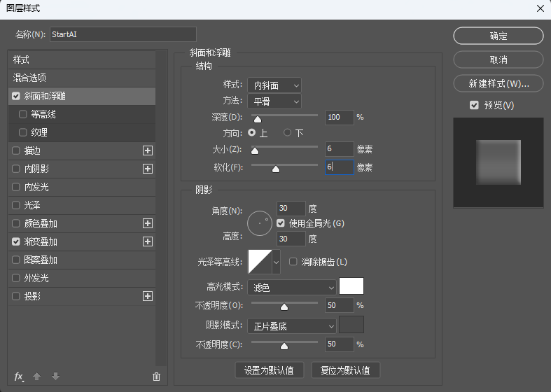This screenshot has height=392, width=551.
Task: Select the 纹理 list entry
Action: [82, 132]
